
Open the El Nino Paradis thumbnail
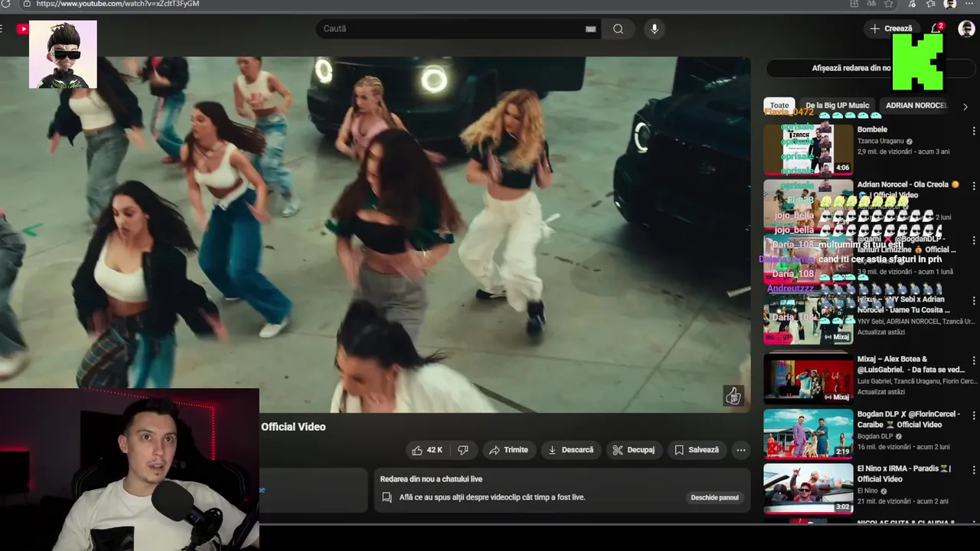click(808, 487)
